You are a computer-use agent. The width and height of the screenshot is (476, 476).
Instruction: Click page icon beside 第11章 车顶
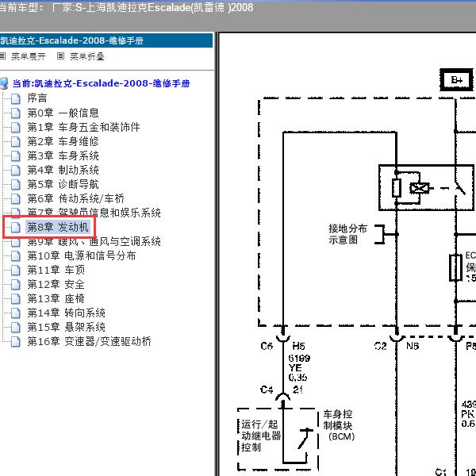click(x=16, y=270)
